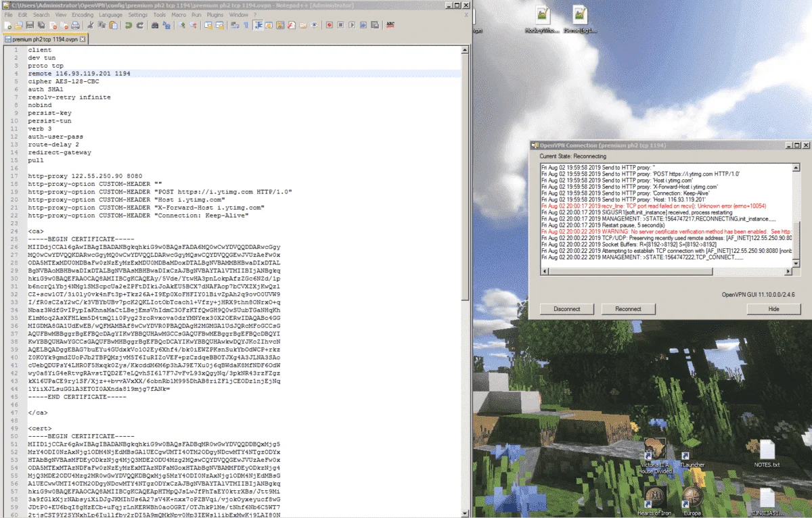
Task: Click the Redo arrow icon
Action: click(139, 25)
